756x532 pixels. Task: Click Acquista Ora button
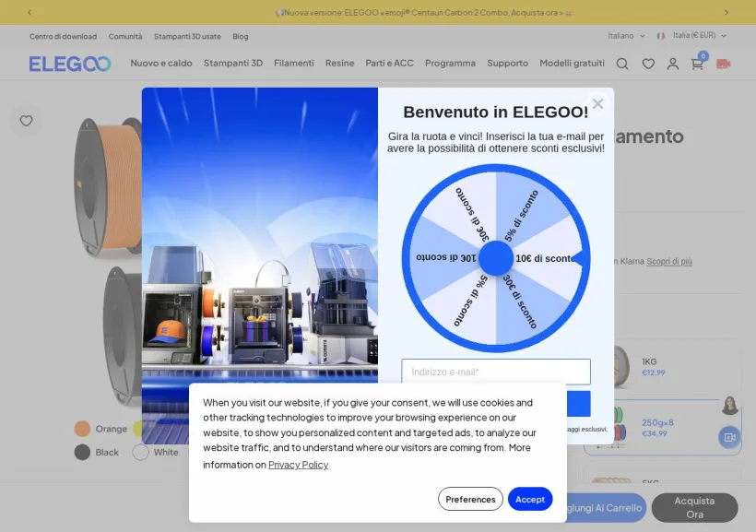click(x=694, y=507)
